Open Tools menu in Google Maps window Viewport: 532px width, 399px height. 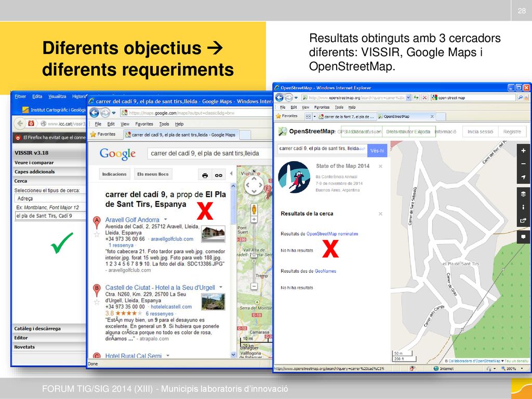pos(164,124)
